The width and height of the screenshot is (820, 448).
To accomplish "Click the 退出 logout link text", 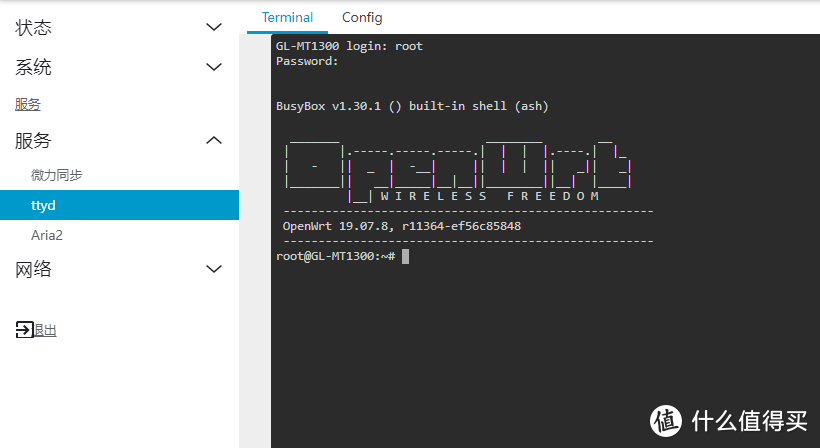I will [x=46, y=330].
